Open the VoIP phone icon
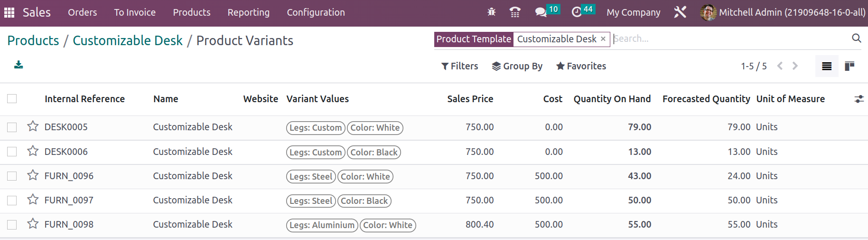 [515, 12]
